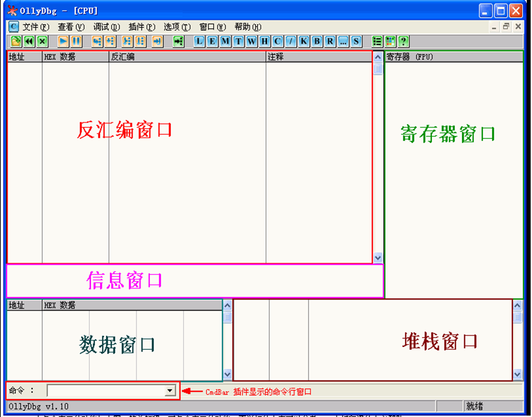Click HEX 数据 column header in disassembly pane
This screenshot has height=417, width=532.
(76, 57)
